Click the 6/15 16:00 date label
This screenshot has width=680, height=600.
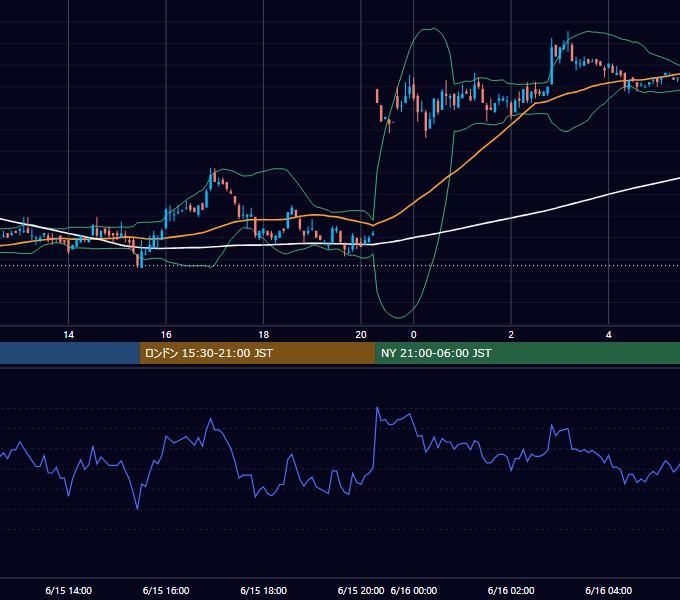tap(166, 590)
